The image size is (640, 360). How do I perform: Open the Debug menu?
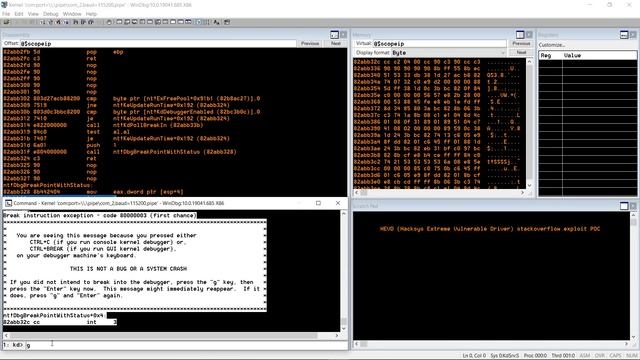51,14
